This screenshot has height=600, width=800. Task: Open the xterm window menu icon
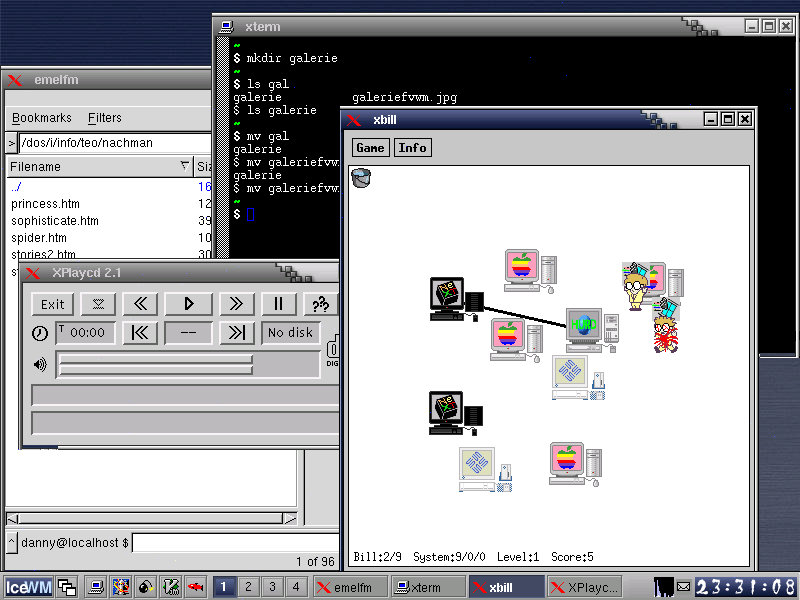tap(226, 27)
